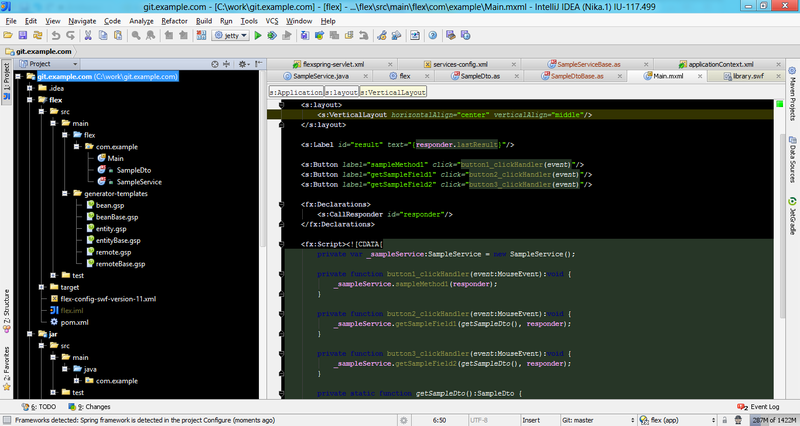Click the Back navigation arrow
Image resolution: width=800 pixels, height=426 pixels.
click(168, 35)
